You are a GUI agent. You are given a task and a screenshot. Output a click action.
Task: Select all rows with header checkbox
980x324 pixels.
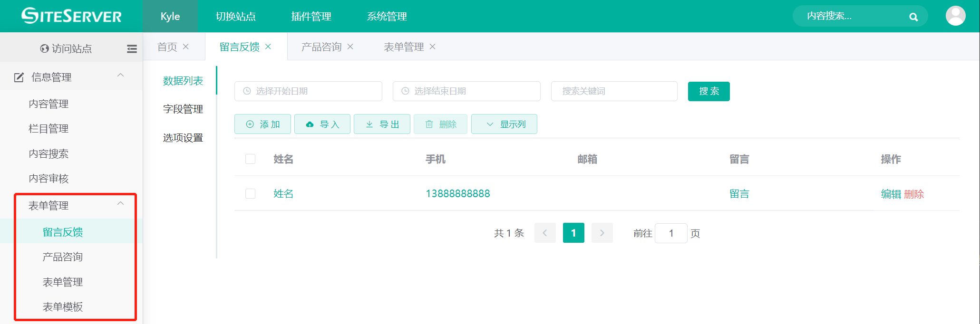pyautogui.click(x=250, y=159)
